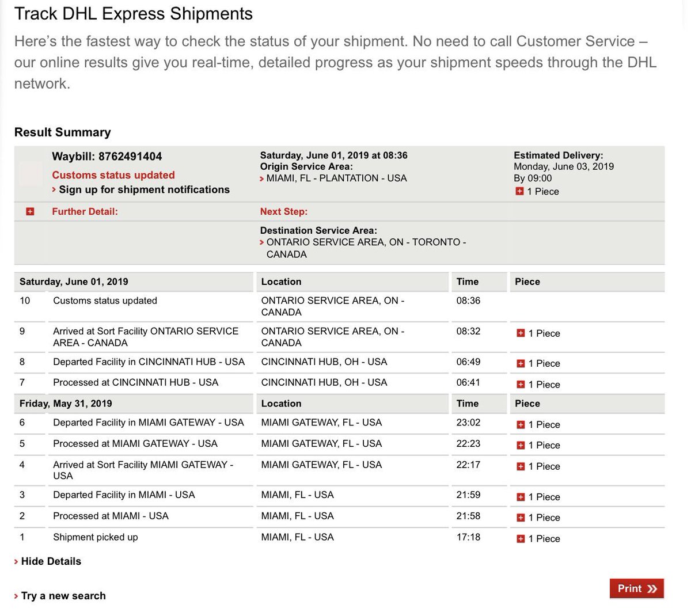Click the 08:36 time cell

468,301
